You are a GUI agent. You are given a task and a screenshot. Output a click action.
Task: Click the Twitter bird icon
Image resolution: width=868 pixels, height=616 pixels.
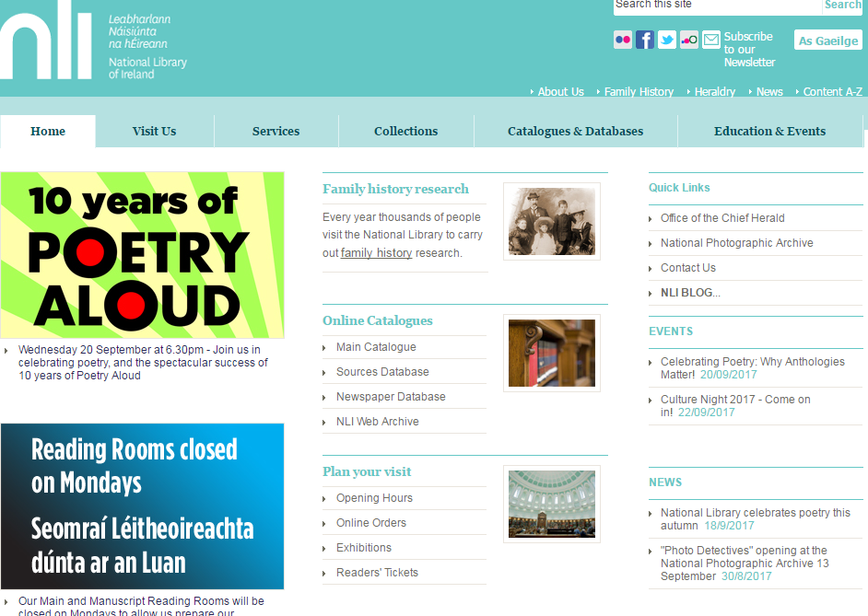pos(667,40)
